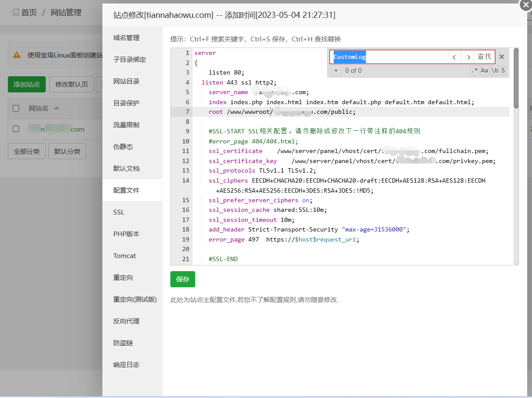532x398 pixels.
Task: Click the code line 'listen 80;'
Action: click(x=227, y=72)
